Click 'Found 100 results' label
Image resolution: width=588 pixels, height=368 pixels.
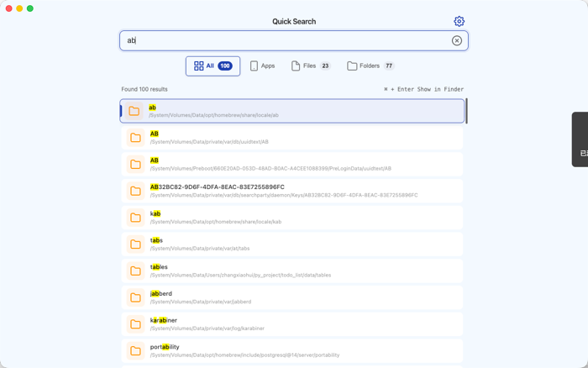coord(144,89)
